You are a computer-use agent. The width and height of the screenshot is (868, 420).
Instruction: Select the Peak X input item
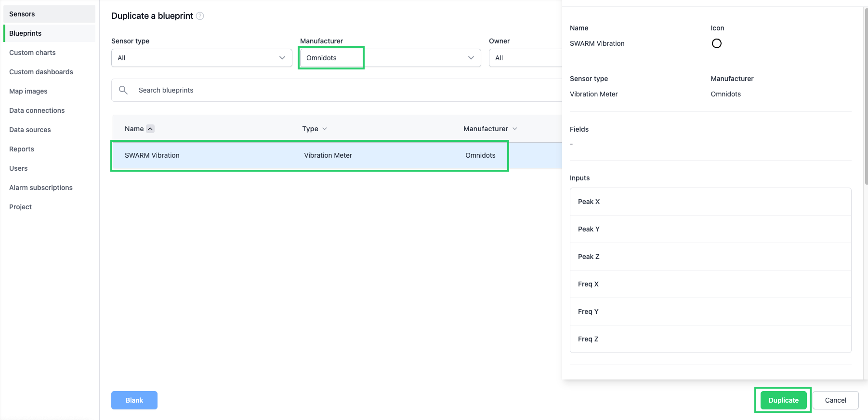coord(710,202)
